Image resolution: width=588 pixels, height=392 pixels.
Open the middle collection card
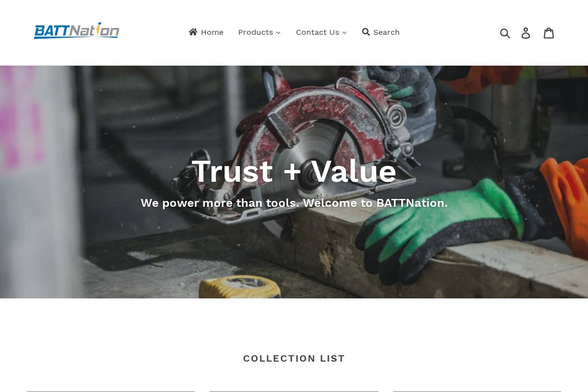[x=294, y=391]
